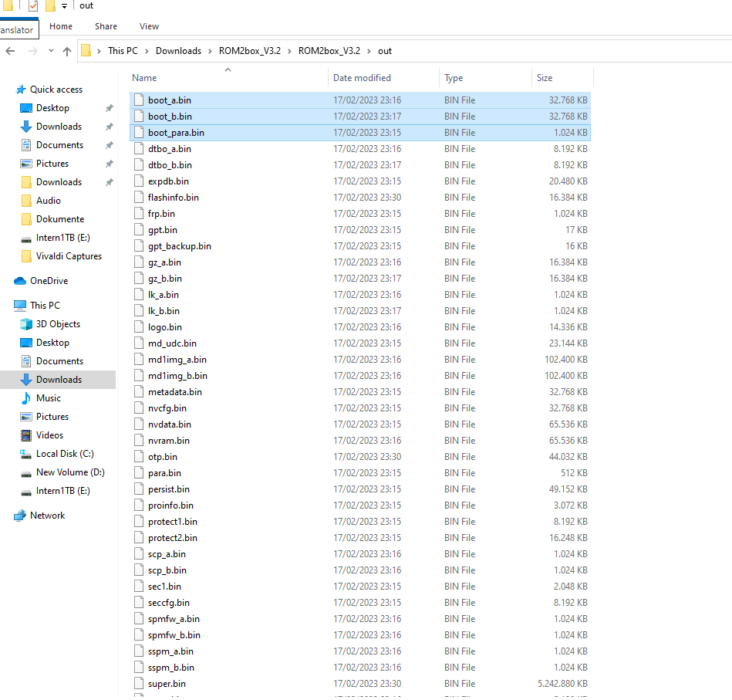732x700 pixels.
Task: Open the Home ribbon tab
Action: [x=61, y=26]
